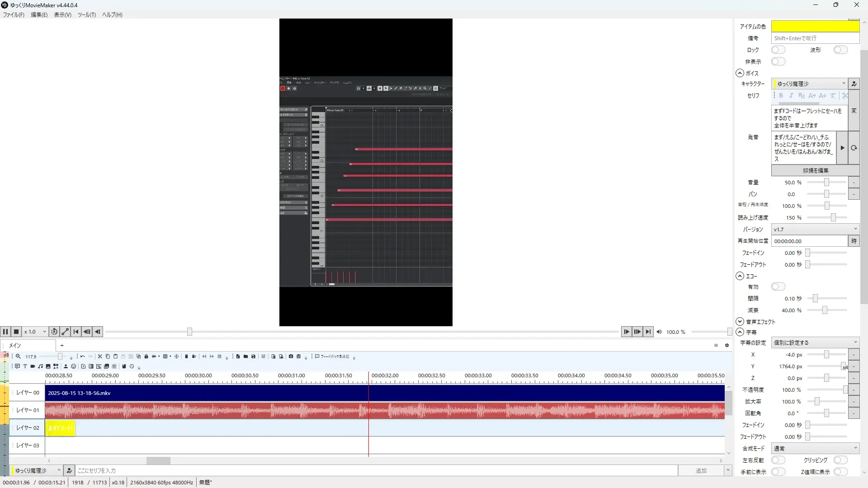Enable the エコー 有効 toggle
Screen dimensions: 868x488
tap(778, 286)
